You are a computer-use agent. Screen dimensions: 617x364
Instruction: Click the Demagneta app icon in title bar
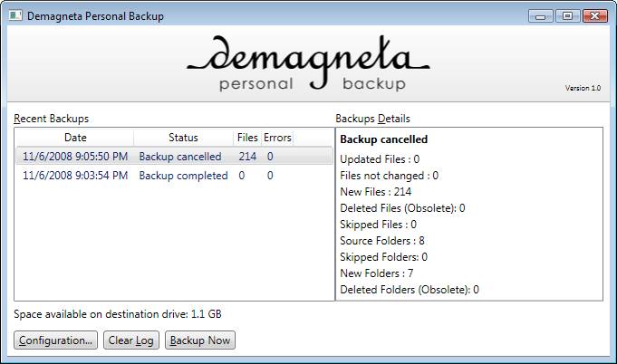15,15
